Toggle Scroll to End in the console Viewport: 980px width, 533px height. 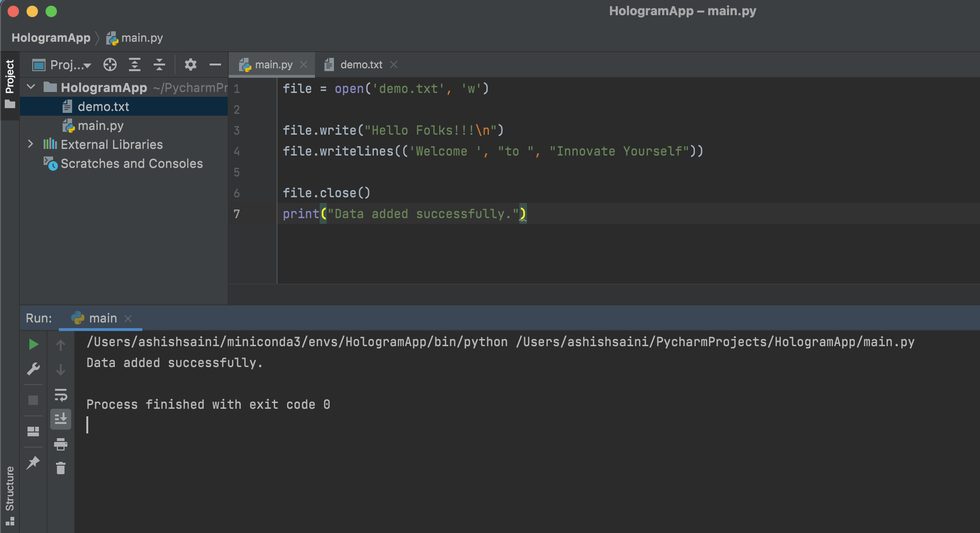(x=61, y=419)
